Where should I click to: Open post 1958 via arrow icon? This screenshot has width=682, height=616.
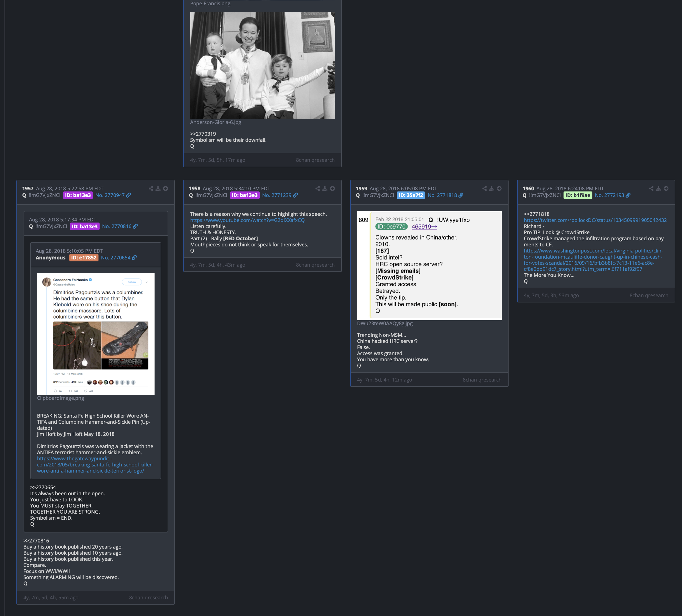332,188
